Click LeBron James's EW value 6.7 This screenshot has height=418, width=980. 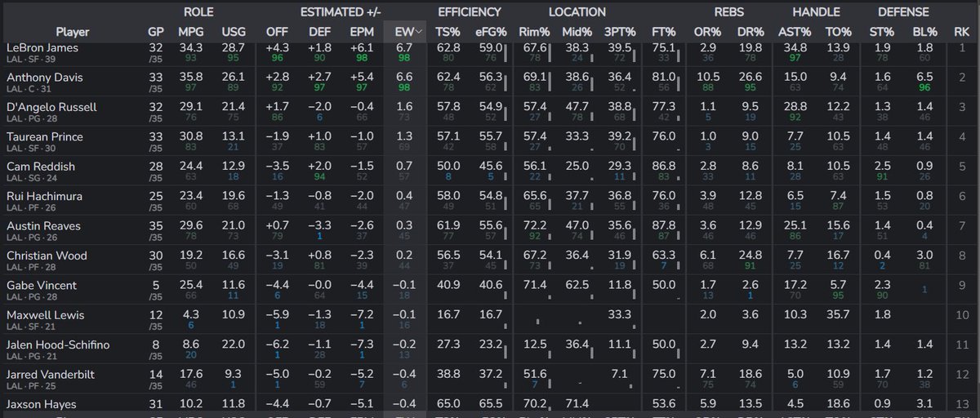coord(403,48)
